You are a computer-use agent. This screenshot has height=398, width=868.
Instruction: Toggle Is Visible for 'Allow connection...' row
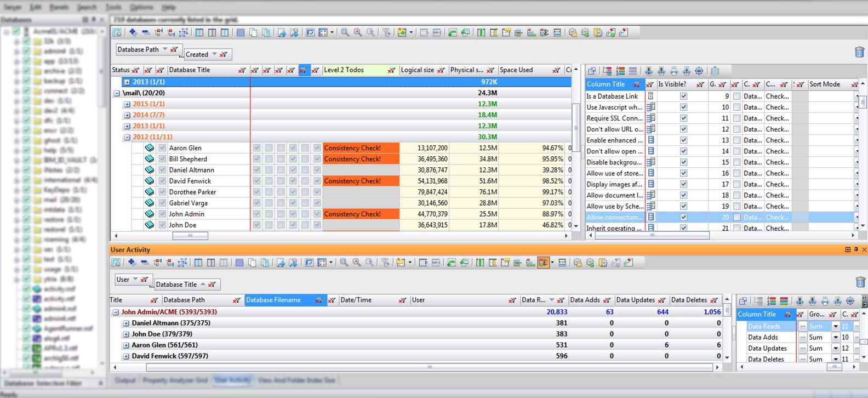[x=683, y=217]
